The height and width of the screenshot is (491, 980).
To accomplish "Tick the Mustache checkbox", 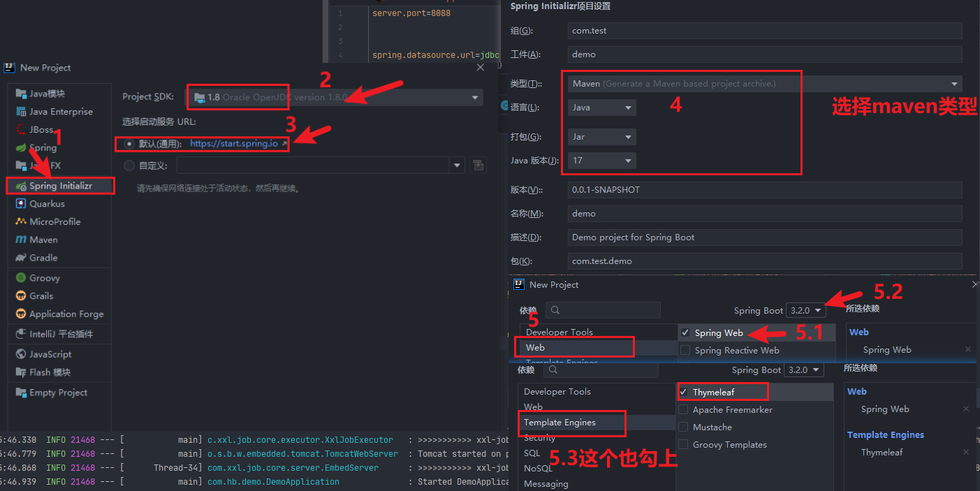I will 684,427.
